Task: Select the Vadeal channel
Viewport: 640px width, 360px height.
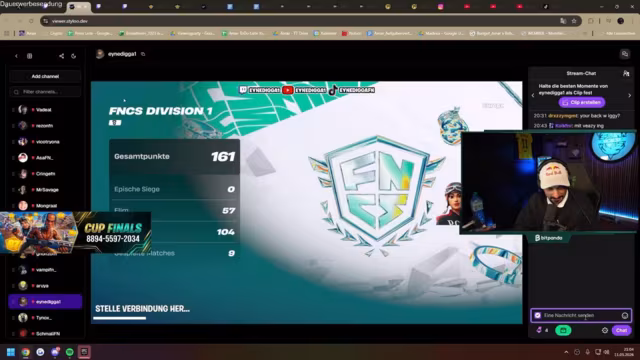Action: coord(45,110)
